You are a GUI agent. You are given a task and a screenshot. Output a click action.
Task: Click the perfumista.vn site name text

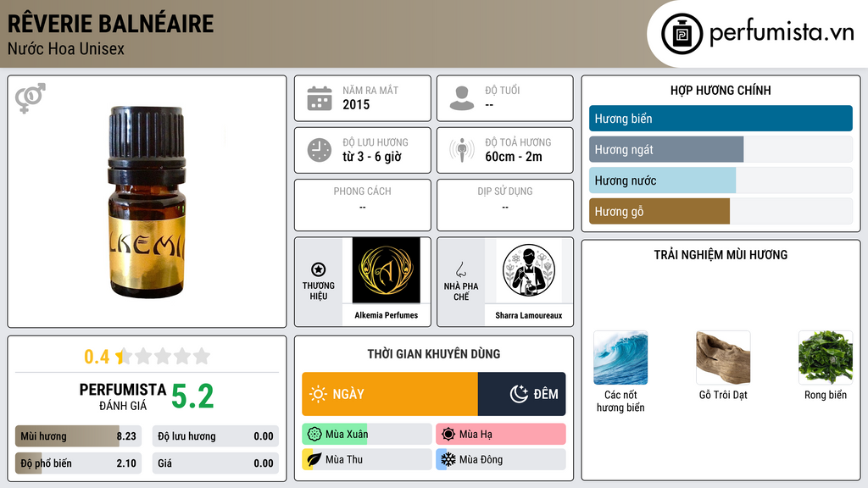coord(782,33)
